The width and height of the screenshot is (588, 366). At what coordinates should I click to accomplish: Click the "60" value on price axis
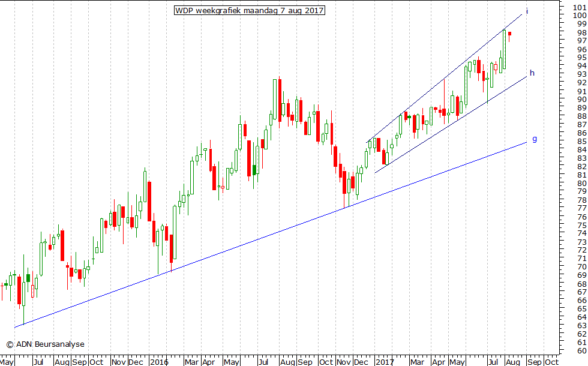pyautogui.click(x=582, y=351)
